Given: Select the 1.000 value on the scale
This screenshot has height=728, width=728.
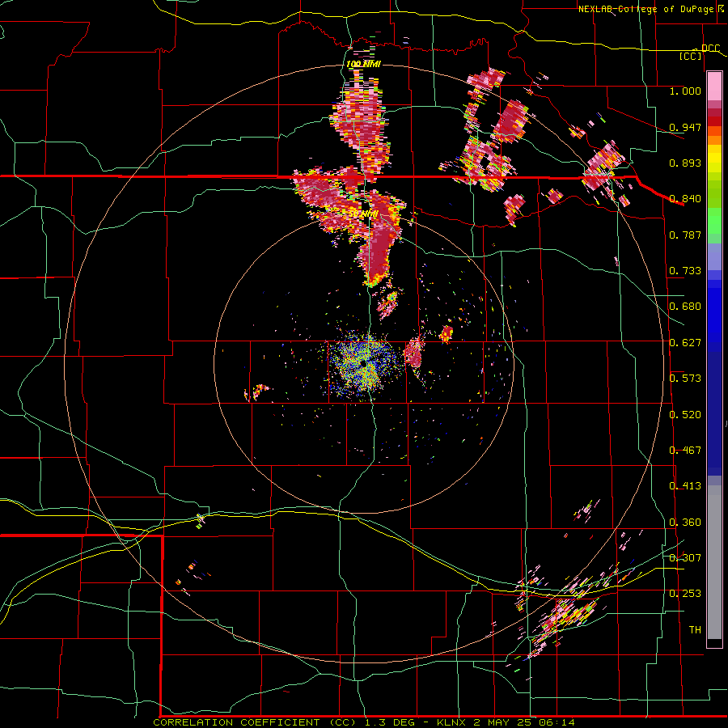Looking at the screenshot, I should [685, 91].
